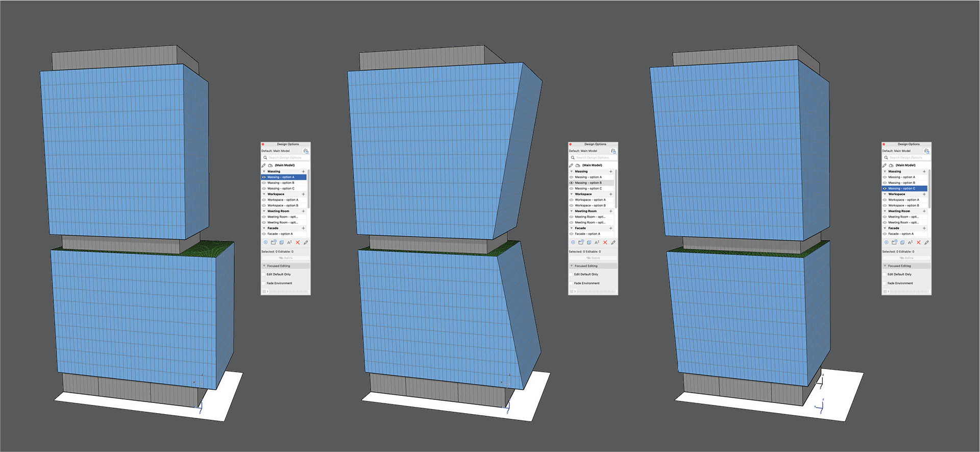Click option list scrollbar in right palette
Viewport: 980px width, 452px height.
[929, 188]
